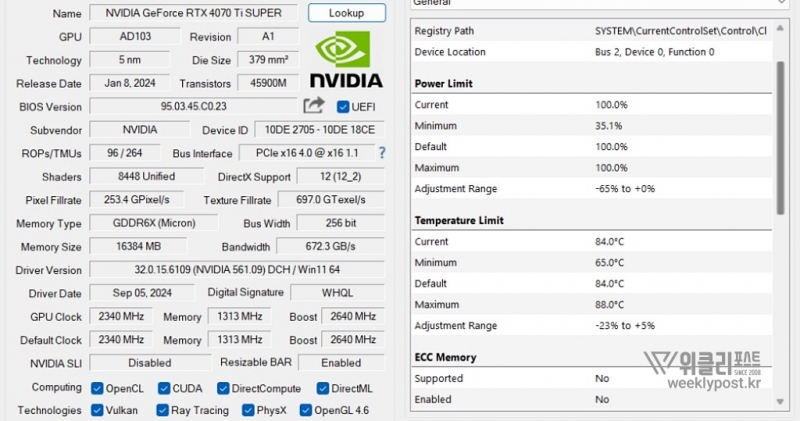
Task: Click the Driver Version field
Action: point(236,270)
